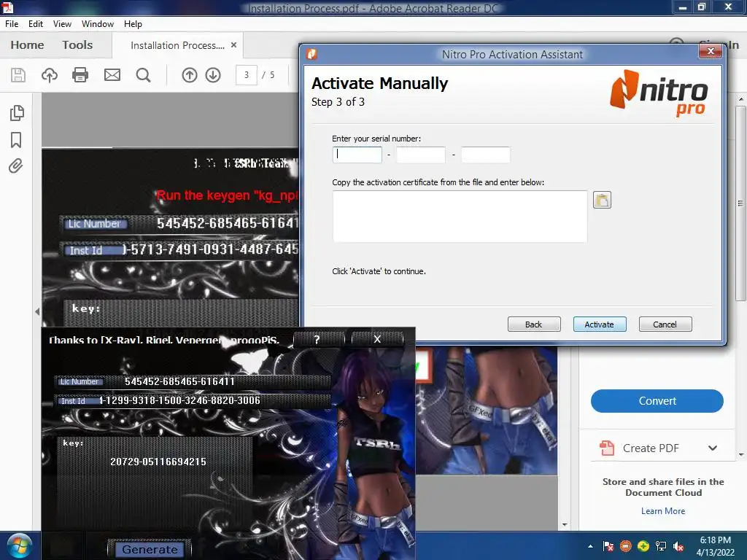Click the Activate button

(x=600, y=324)
